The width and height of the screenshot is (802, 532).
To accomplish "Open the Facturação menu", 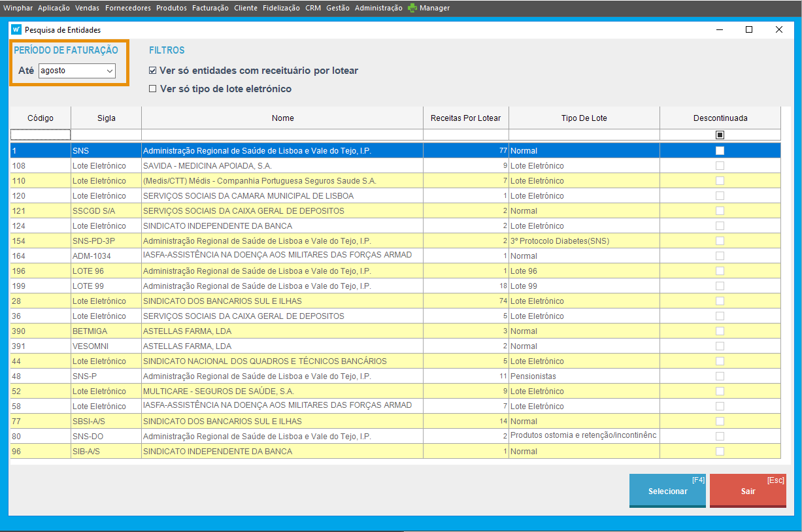I will coord(210,8).
